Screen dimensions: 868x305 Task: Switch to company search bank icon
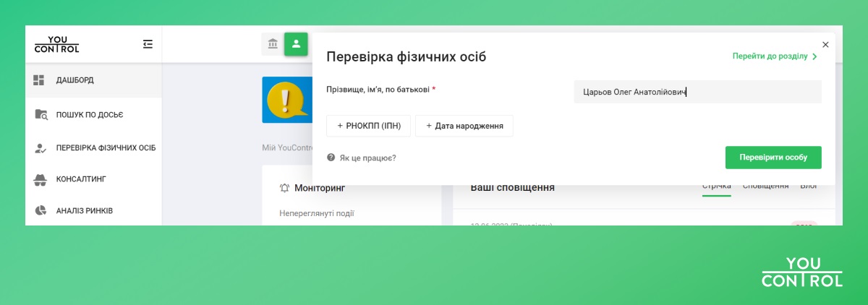coord(273,44)
